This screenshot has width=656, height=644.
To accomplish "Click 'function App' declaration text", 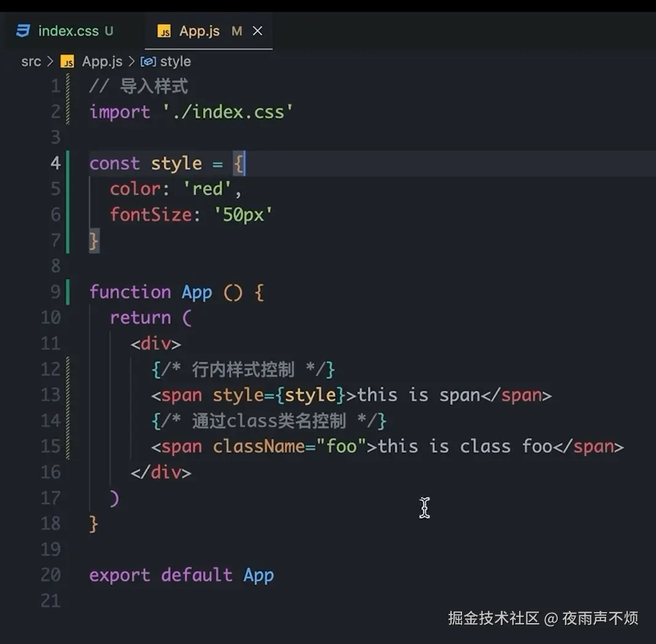I will point(150,293).
